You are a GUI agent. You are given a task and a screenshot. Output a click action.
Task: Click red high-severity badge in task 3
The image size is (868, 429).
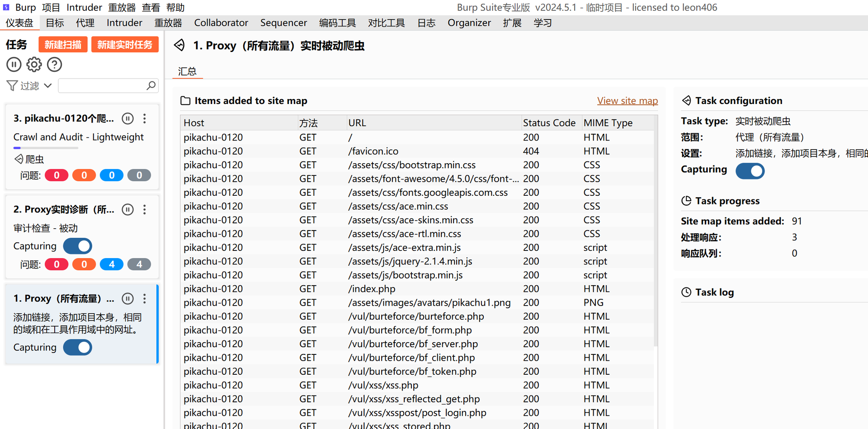tap(57, 175)
